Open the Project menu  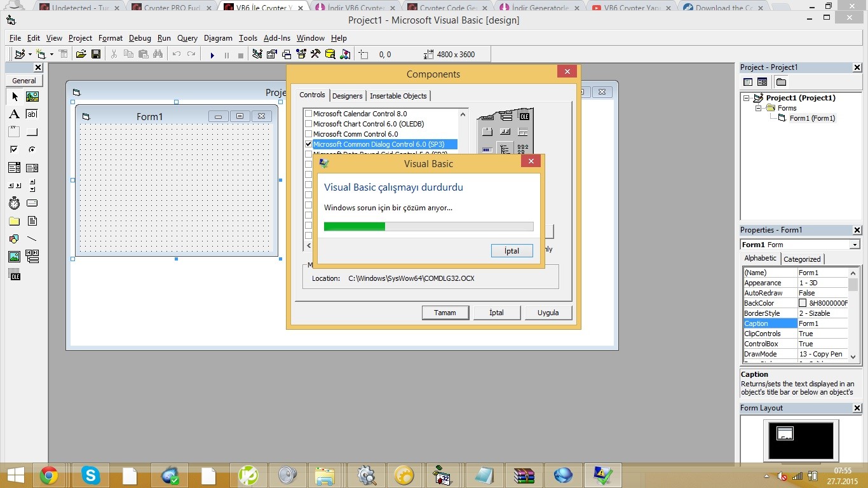(80, 38)
